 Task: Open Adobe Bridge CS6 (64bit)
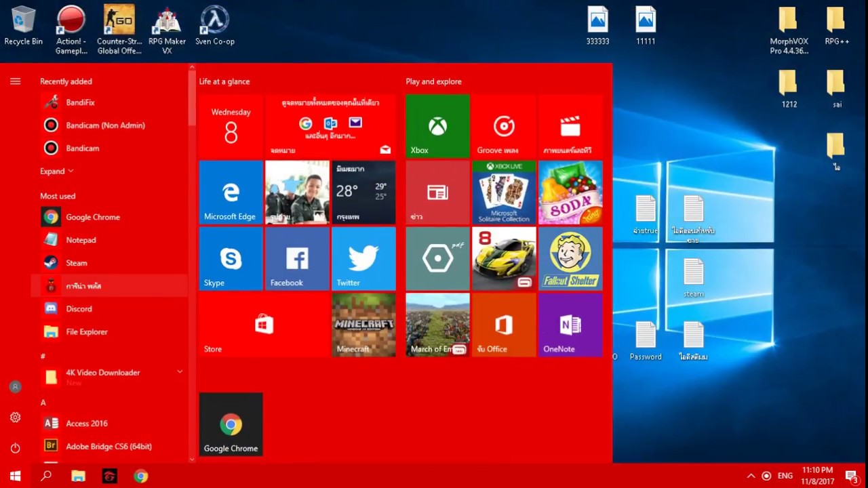110,446
